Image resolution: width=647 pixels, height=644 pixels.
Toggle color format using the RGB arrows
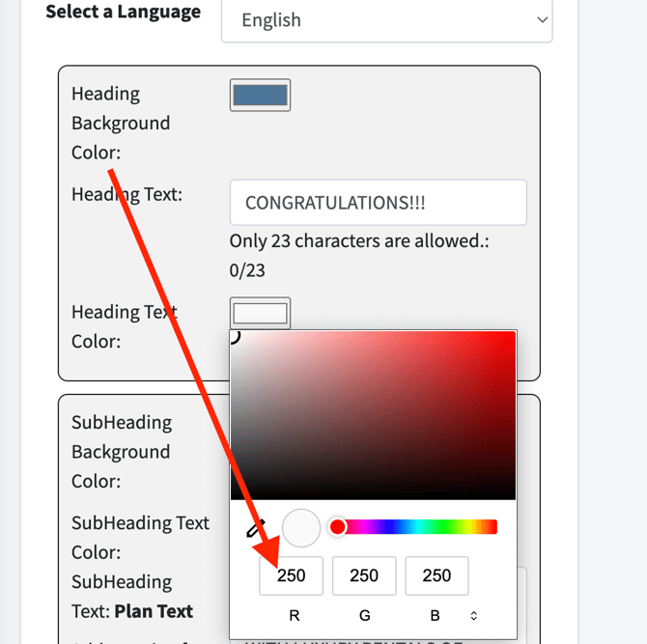click(x=473, y=615)
